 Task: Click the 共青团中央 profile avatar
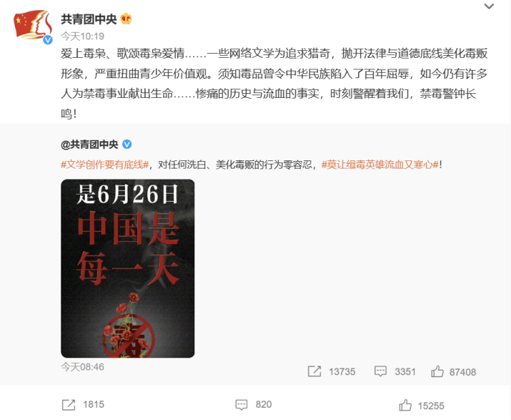pyautogui.click(x=33, y=24)
